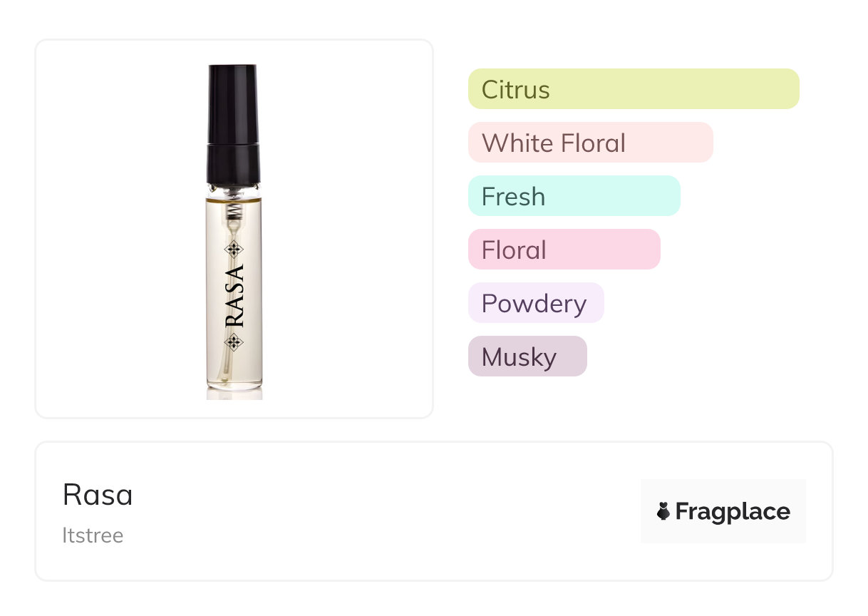Choose the mauve Musky accord bar

pos(527,356)
